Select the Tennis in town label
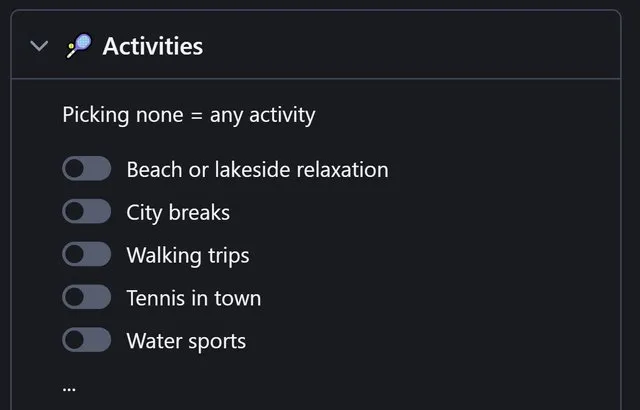The height and width of the screenshot is (410, 640). (194, 298)
